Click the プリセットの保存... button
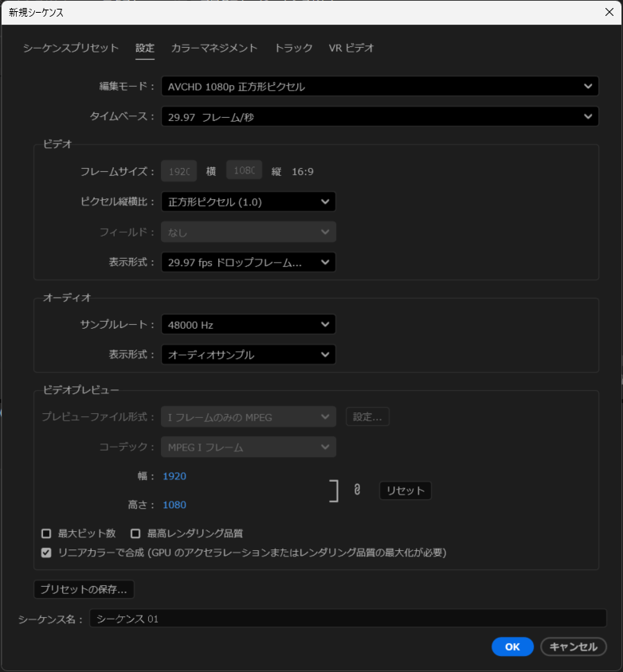 [84, 590]
